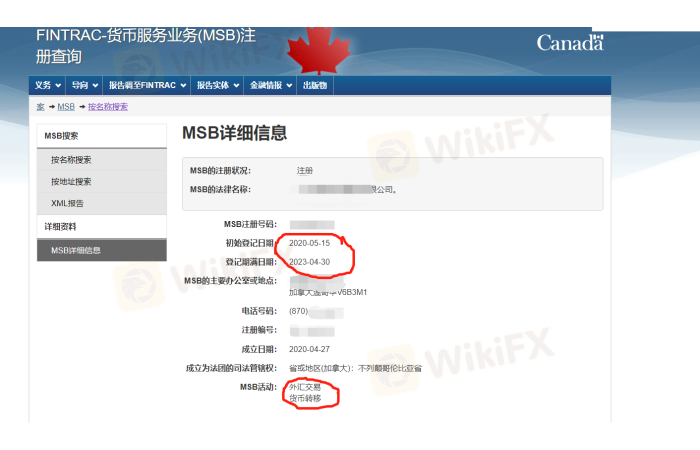
Task: Click the 电话号码 label
Action: [259, 311]
